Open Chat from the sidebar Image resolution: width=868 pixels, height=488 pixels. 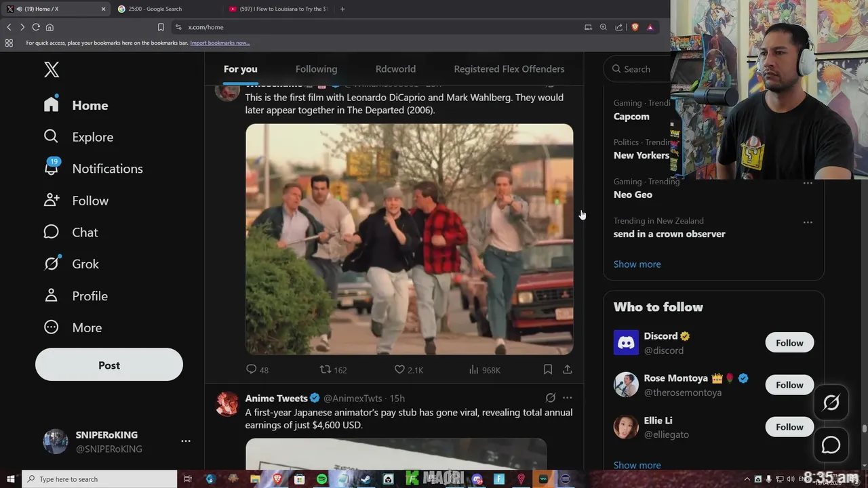click(71, 232)
